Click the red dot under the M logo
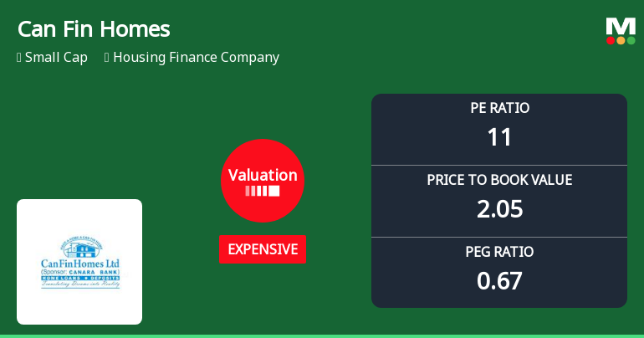Screen dimensions: 644x338 click(611, 40)
